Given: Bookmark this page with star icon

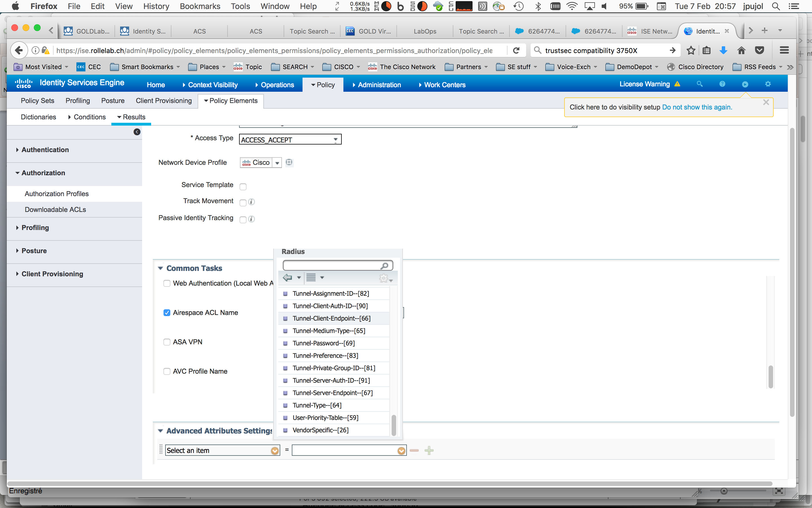Looking at the screenshot, I should tap(690, 51).
